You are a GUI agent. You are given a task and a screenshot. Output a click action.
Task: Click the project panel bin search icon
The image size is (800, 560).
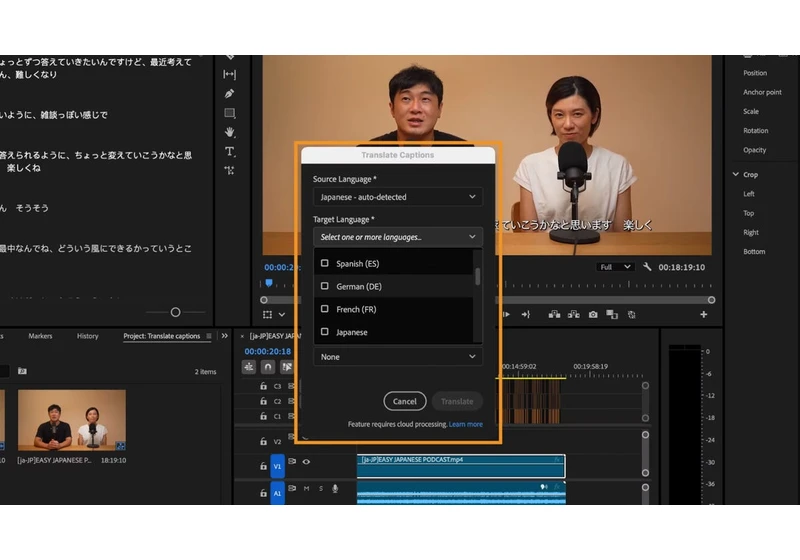point(22,371)
